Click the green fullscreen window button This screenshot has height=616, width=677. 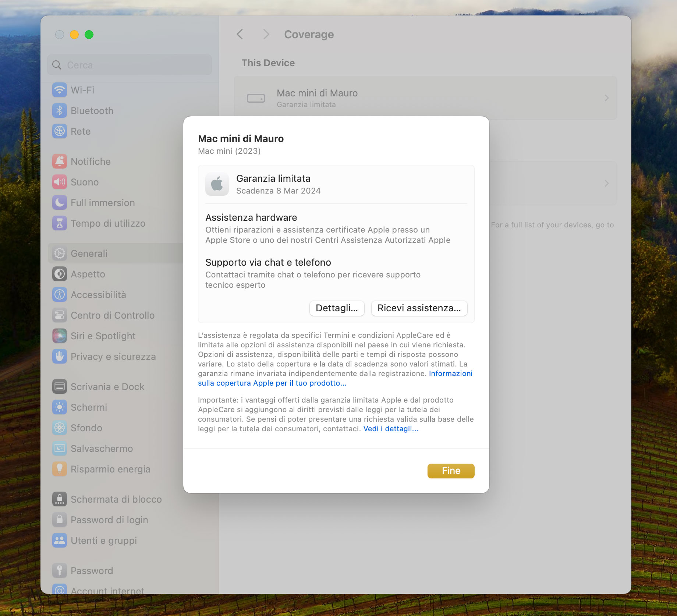(x=89, y=35)
